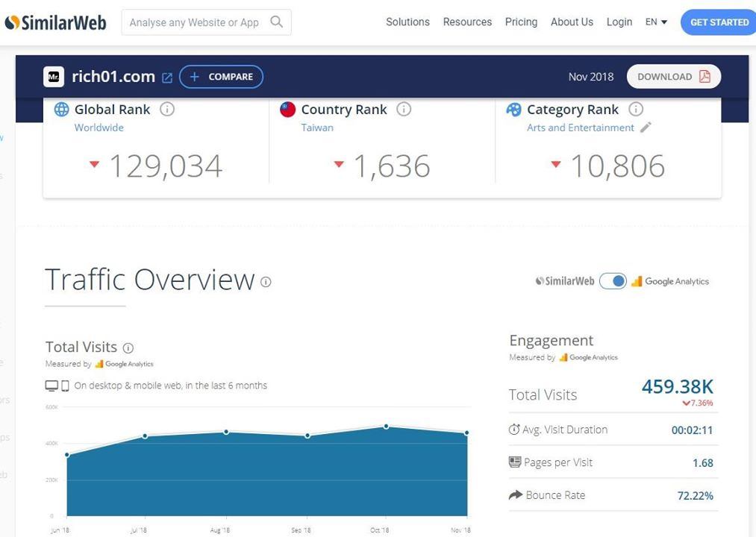The width and height of the screenshot is (756, 537).
Task: Toggle SimilarWeb / Google Analytics data source
Action: click(613, 281)
